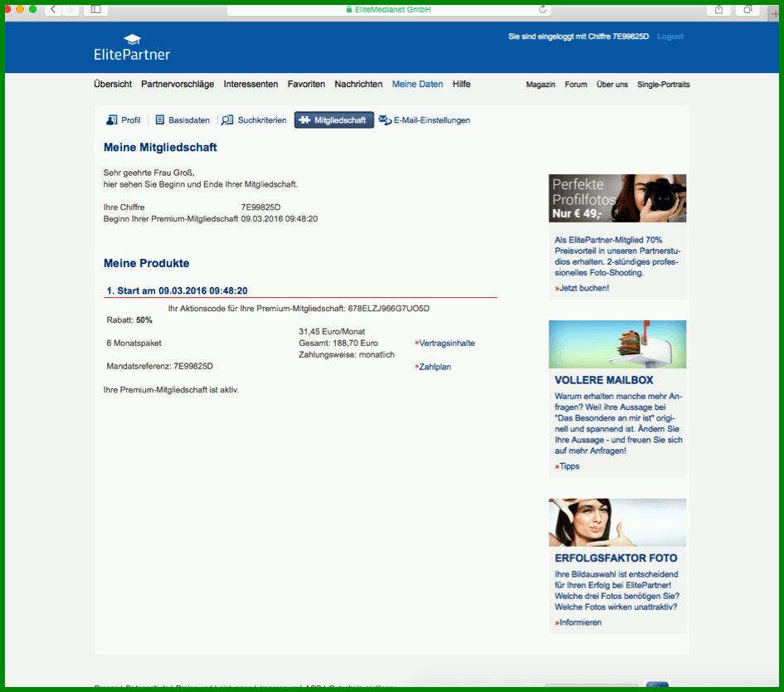Click the E-Mail-Einstellungen envelope icon
The height and width of the screenshot is (692, 784).
385,120
